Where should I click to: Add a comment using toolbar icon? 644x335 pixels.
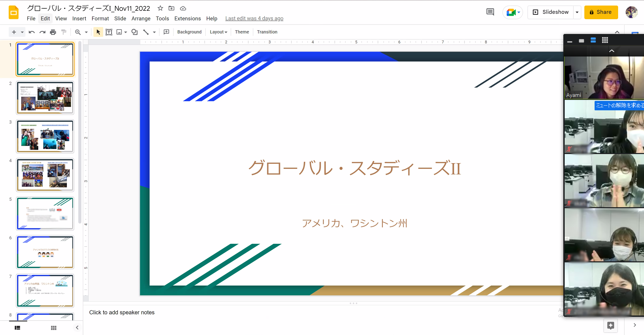tap(166, 32)
